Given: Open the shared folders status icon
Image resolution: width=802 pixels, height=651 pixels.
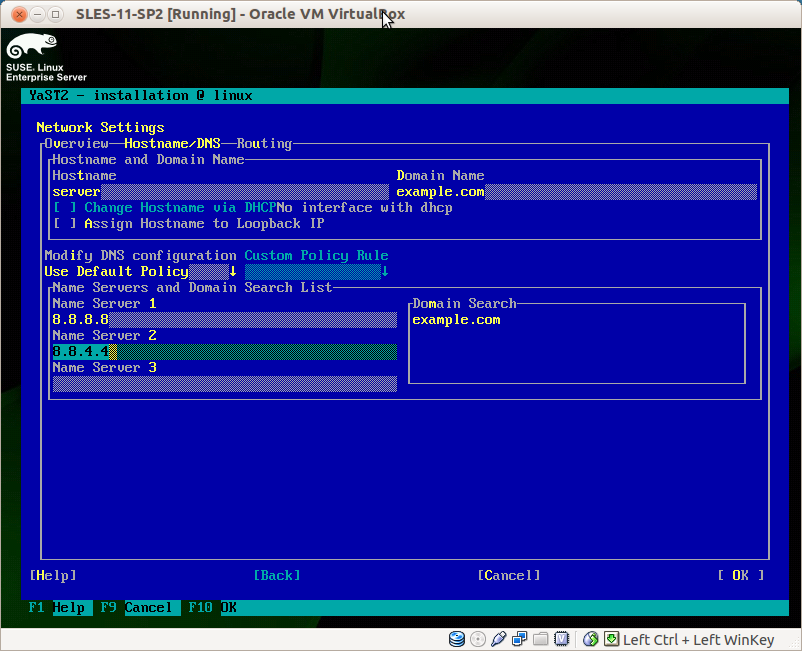Looking at the screenshot, I should pyautogui.click(x=541, y=639).
